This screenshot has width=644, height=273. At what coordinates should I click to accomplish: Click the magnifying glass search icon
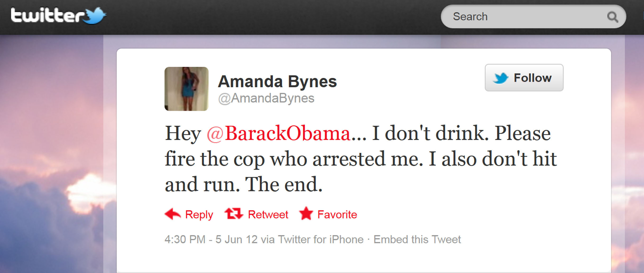pyautogui.click(x=613, y=17)
